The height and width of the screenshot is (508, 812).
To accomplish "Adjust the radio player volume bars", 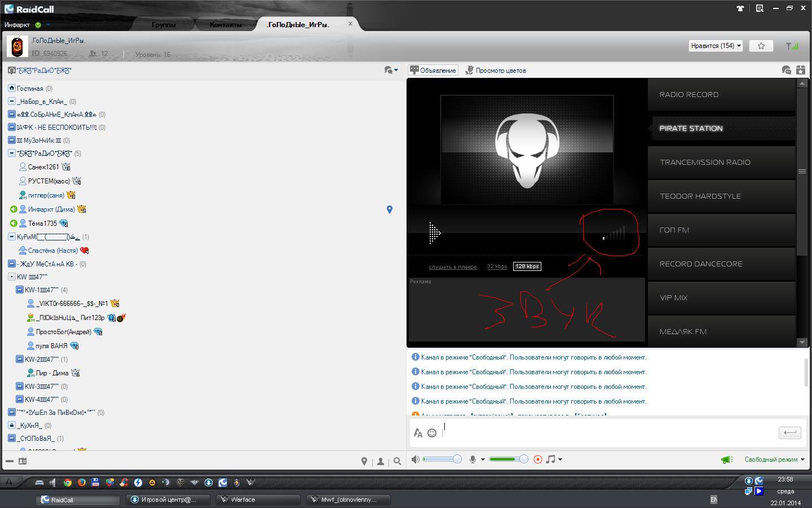I will [614, 233].
